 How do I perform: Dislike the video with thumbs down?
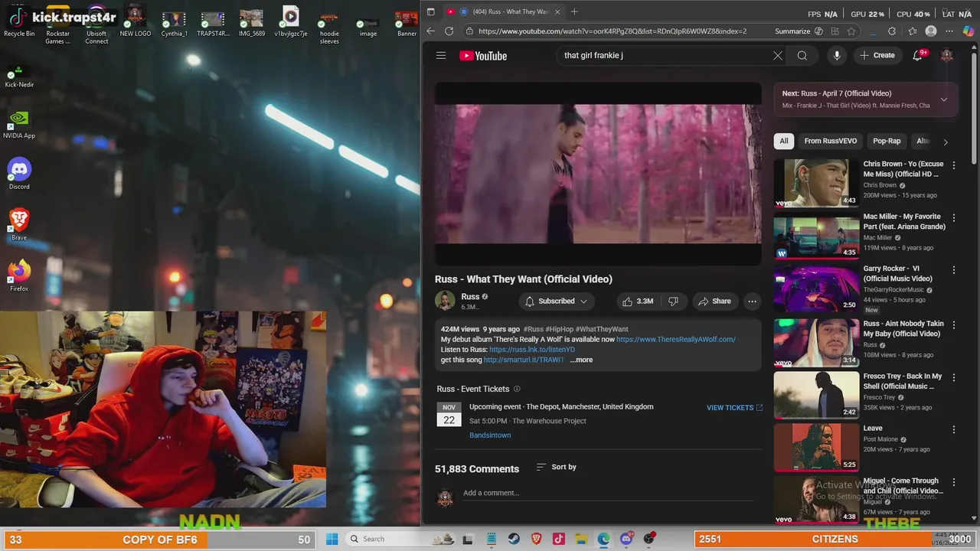673,301
